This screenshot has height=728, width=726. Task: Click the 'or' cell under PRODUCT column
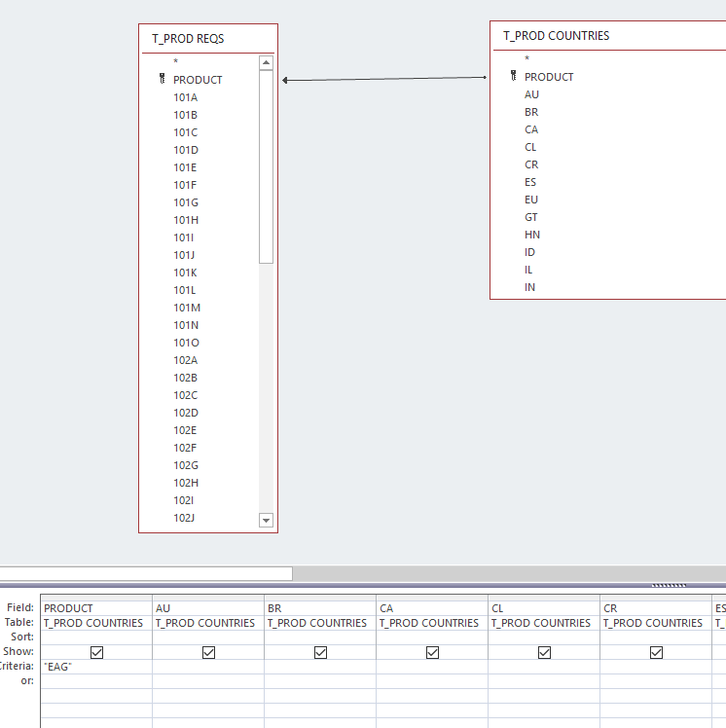(96, 681)
